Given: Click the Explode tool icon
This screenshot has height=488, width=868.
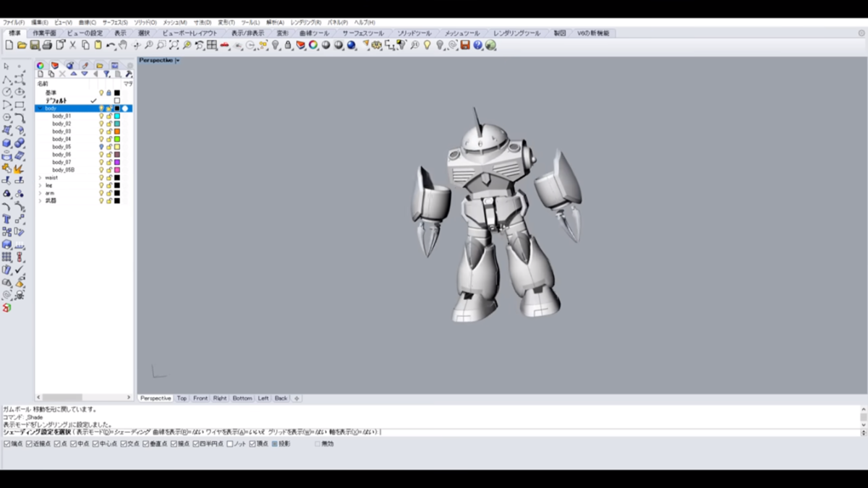Looking at the screenshot, I should coord(20,168).
